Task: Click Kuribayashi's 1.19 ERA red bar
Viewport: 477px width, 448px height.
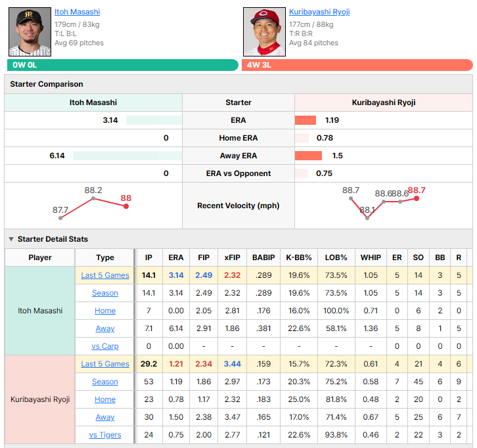Action: (x=306, y=120)
